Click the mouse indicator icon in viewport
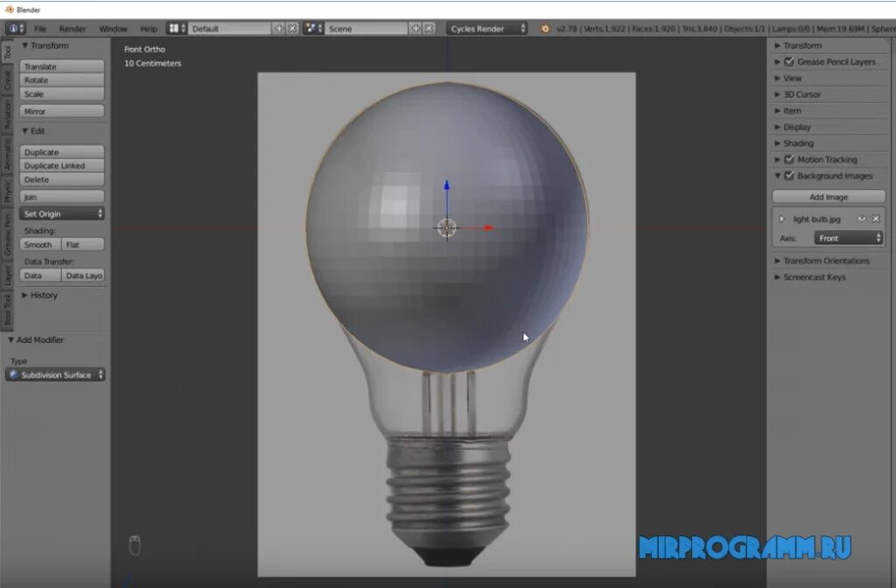The height and width of the screenshot is (588, 896). click(x=134, y=546)
